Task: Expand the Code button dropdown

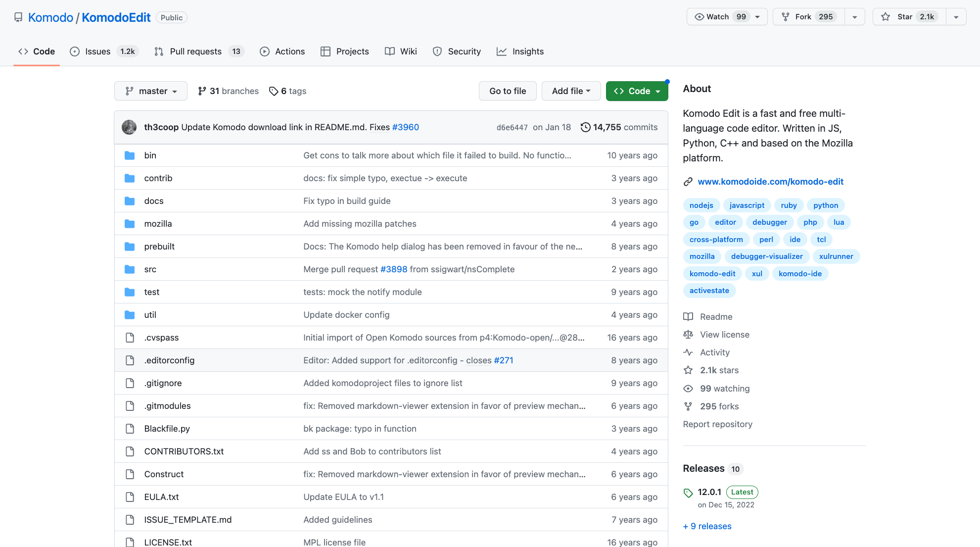Action: 655,90
